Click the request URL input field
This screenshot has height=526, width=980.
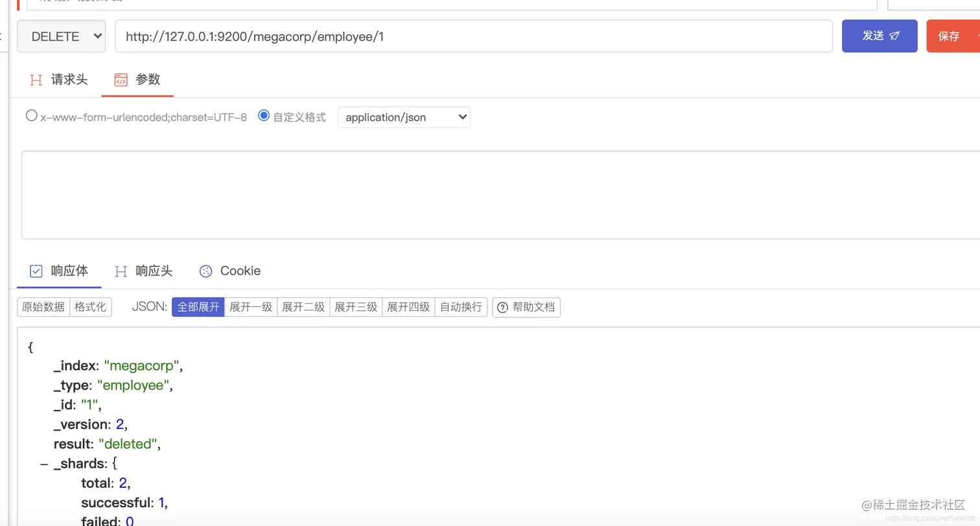(474, 36)
